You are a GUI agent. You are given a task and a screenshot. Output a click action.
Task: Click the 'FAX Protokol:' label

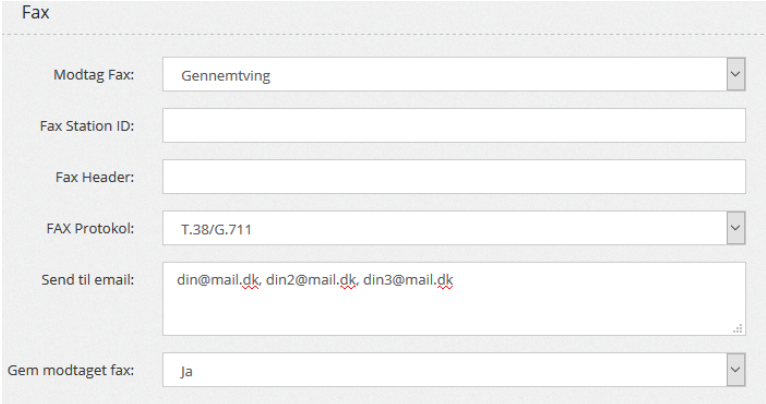click(90, 229)
